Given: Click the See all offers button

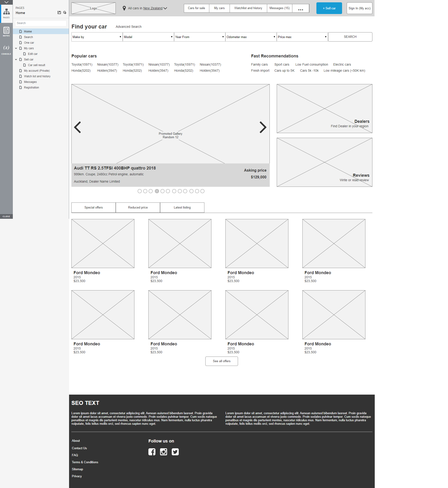Looking at the screenshot, I should click(221, 361).
